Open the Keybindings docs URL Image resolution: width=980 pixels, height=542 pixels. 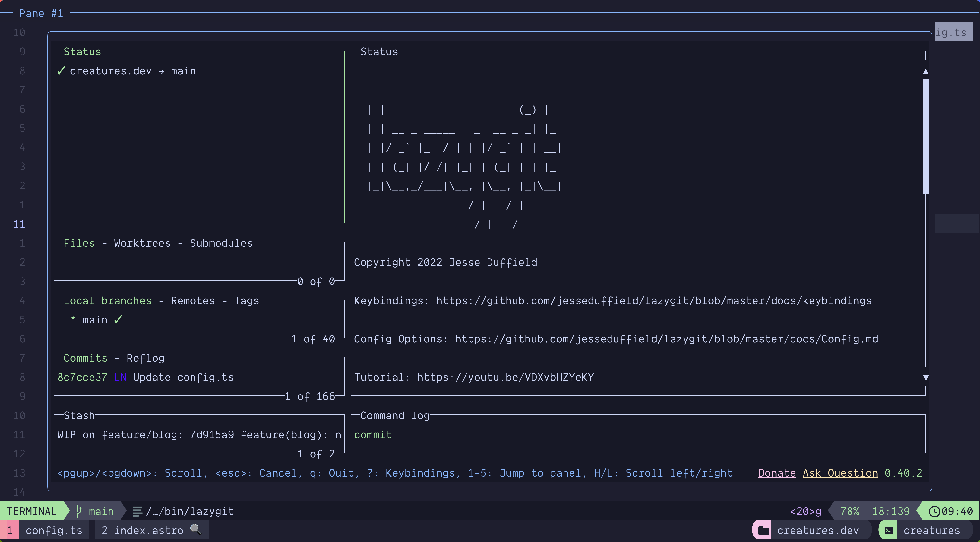(654, 301)
